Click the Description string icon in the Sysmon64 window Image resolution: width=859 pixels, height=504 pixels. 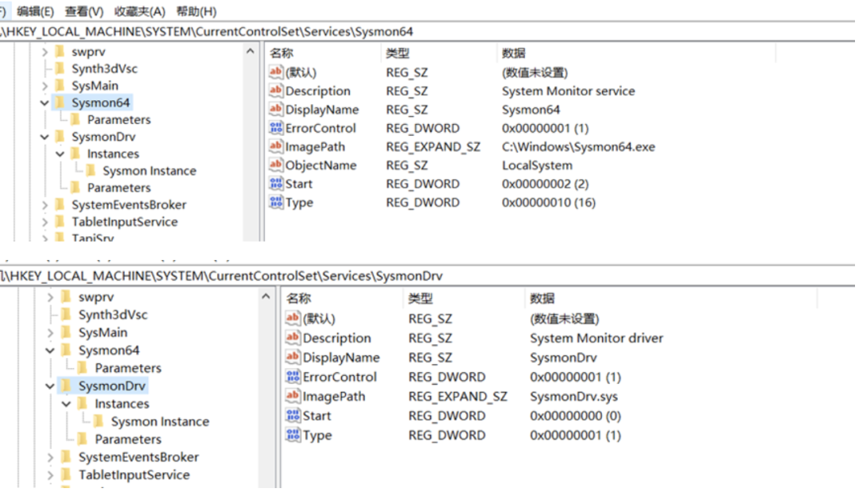(x=275, y=91)
